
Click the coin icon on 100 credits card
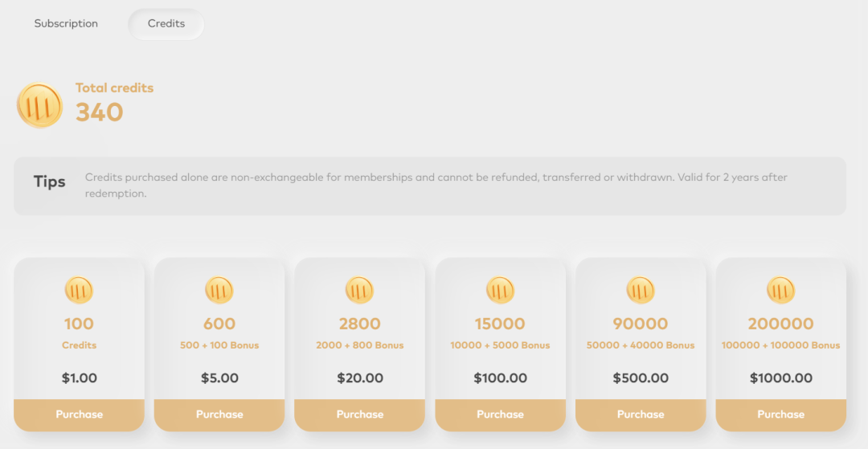pyautogui.click(x=79, y=290)
